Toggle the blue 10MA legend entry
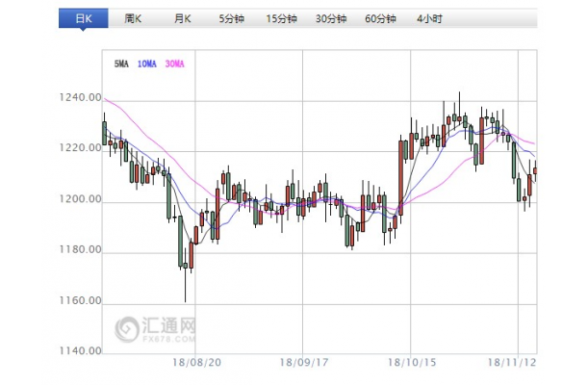The image size is (588, 385). pos(147,64)
